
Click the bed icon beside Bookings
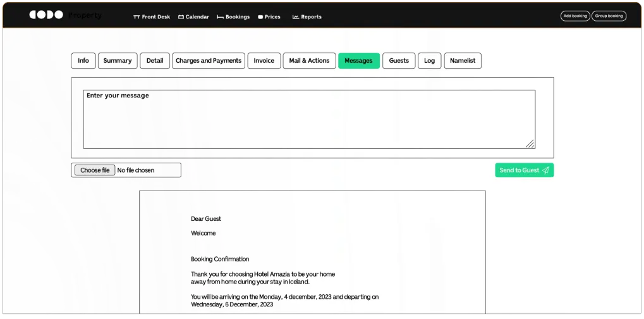click(220, 17)
